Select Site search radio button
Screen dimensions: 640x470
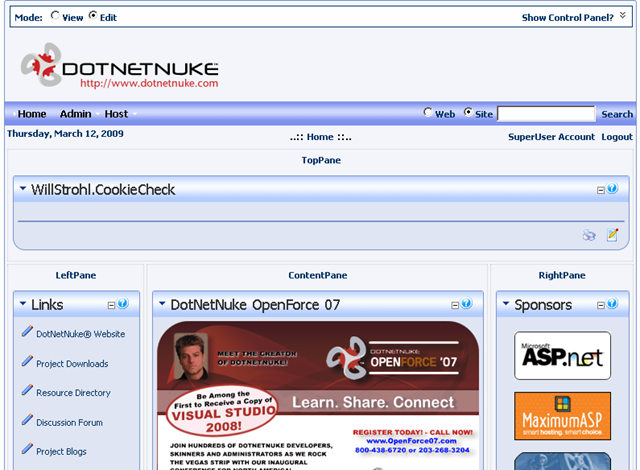tap(468, 112)
